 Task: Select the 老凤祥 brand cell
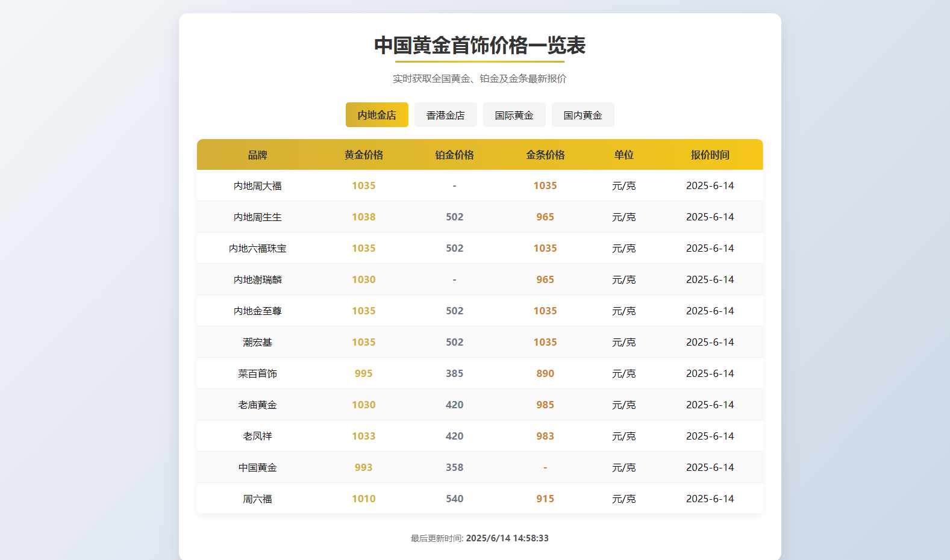[x=257, y=436]
